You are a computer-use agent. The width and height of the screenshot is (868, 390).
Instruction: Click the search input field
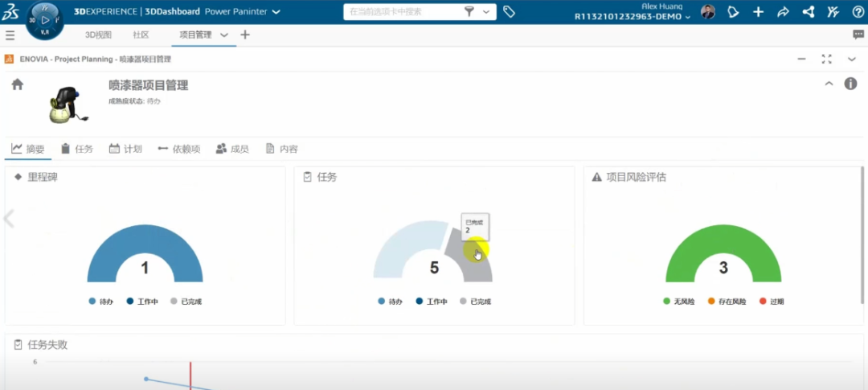click(404, 11)
